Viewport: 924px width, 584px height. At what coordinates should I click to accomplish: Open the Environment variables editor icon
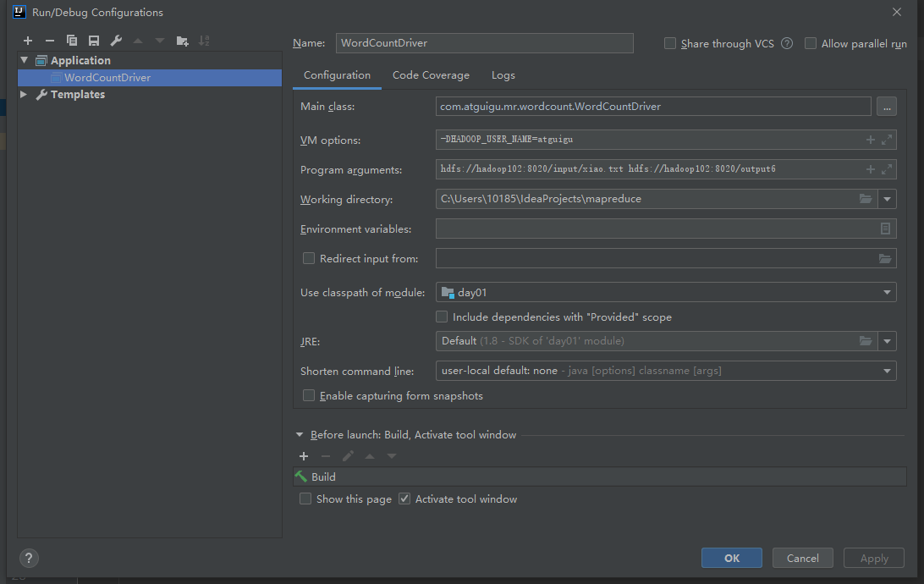tap(885, 229)
